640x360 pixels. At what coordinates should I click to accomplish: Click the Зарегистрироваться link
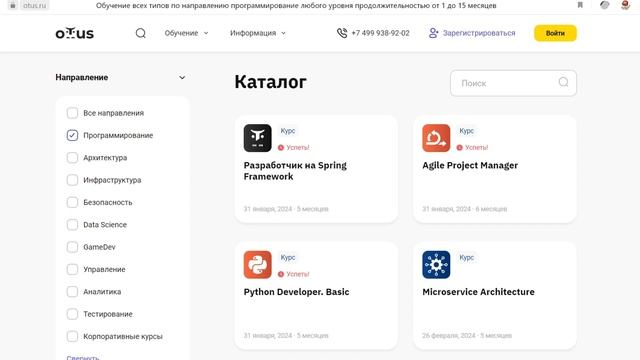coord(479,33)
